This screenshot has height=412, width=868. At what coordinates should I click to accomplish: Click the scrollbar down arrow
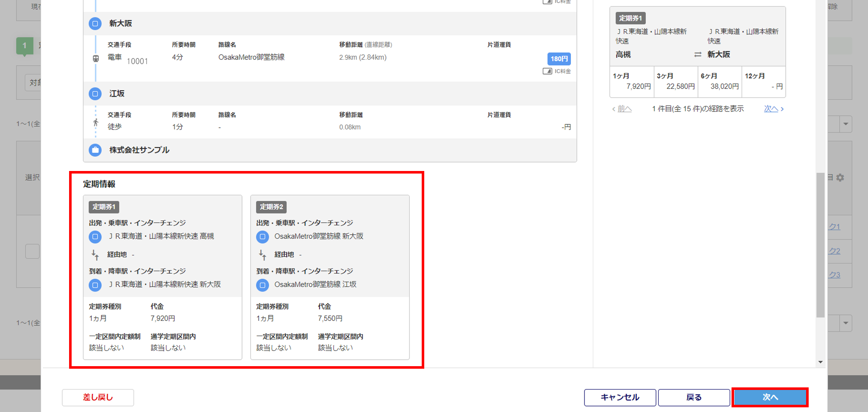821,362
